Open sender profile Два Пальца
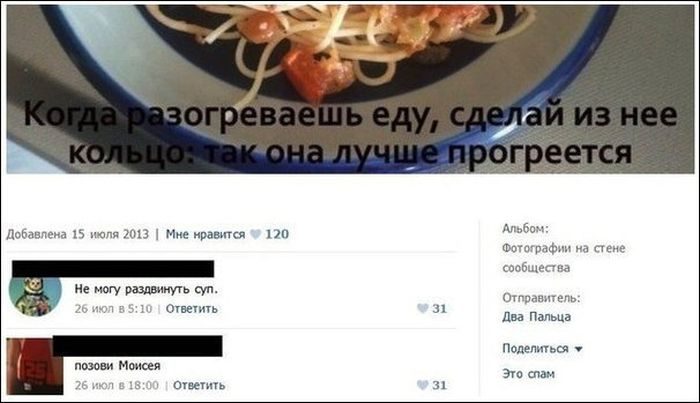This screenshot has height=403, width=700. [537, 317]
